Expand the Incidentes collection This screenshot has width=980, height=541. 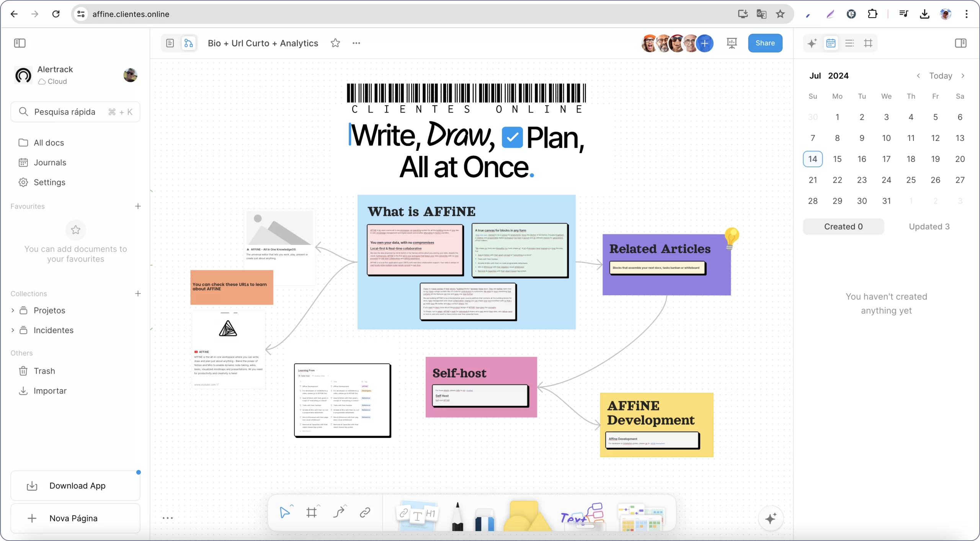(13, 330)
